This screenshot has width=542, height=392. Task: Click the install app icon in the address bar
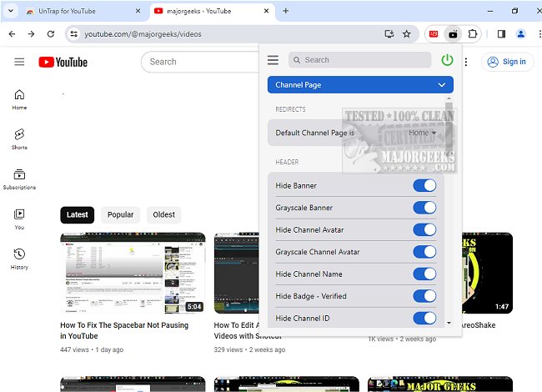[389, 34]
